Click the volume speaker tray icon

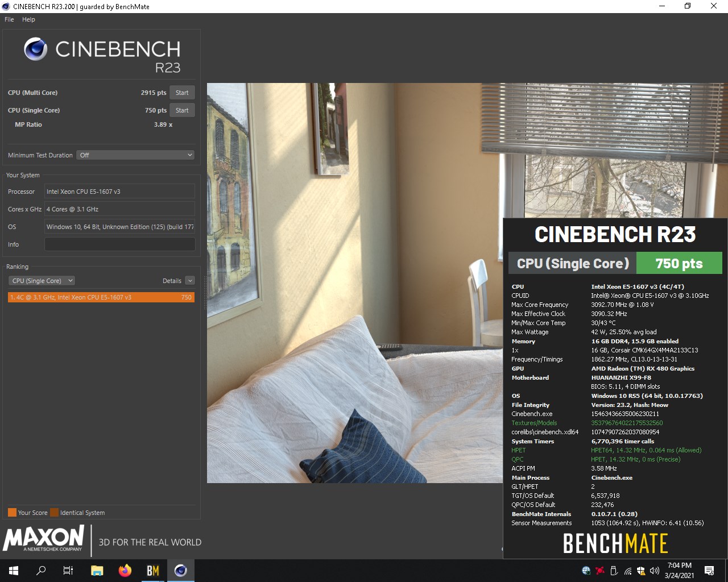pos(655,571)
